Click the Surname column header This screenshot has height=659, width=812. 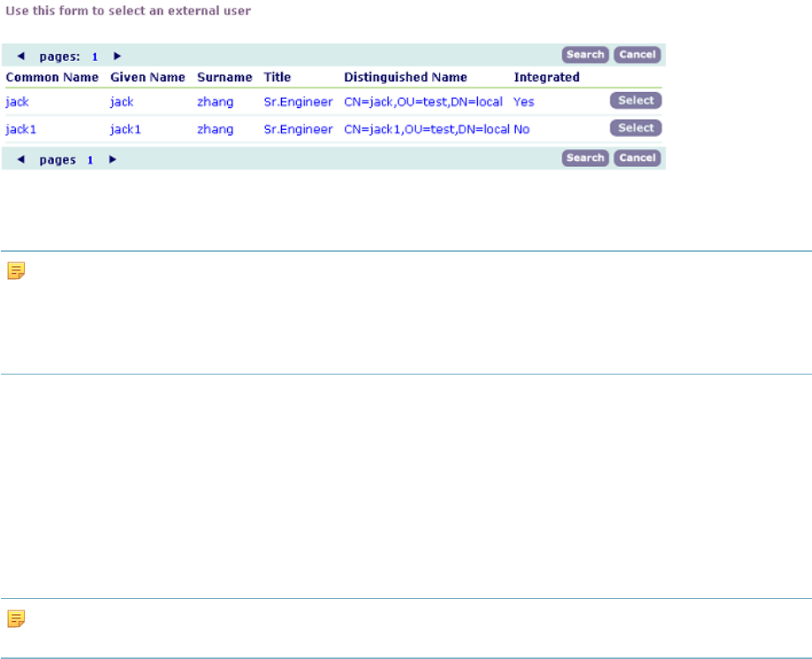(x=224, y=77)
